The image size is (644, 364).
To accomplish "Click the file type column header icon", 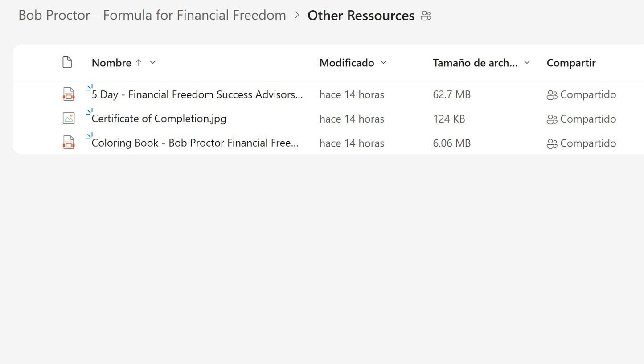I will tap(67, 62).
